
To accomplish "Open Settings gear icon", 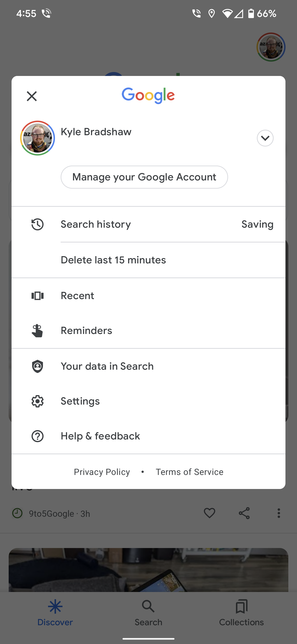I will pyautogui.click(x=38, y=401).
